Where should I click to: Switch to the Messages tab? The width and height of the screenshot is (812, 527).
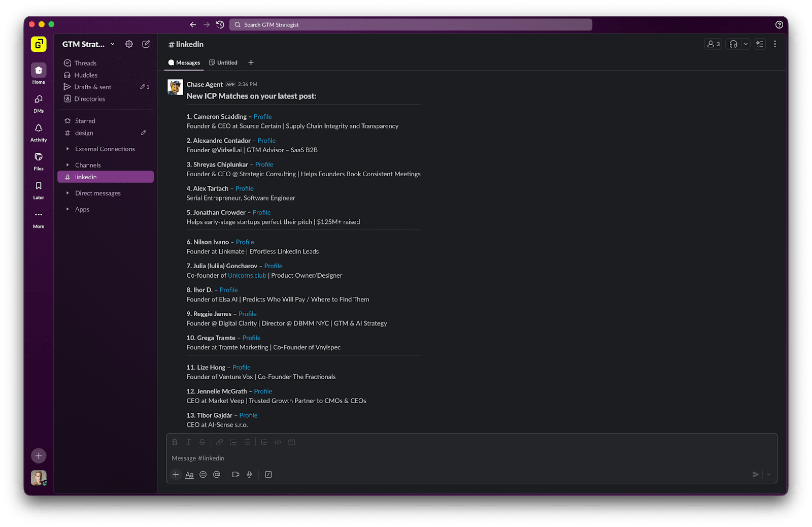coord(184,63)
